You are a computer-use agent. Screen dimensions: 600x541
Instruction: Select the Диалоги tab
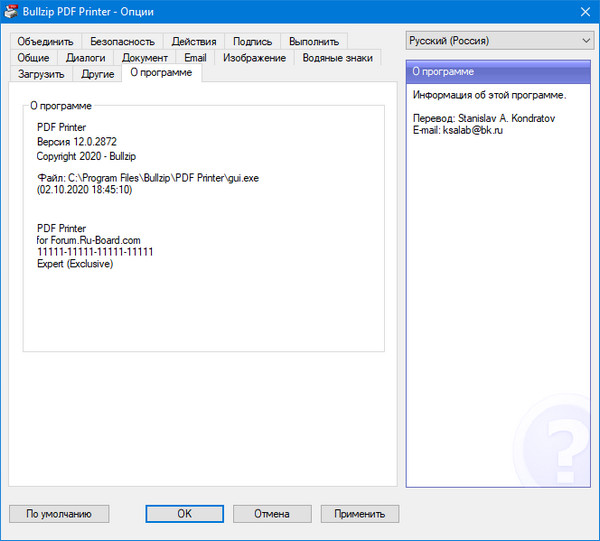tap(85, 58)
